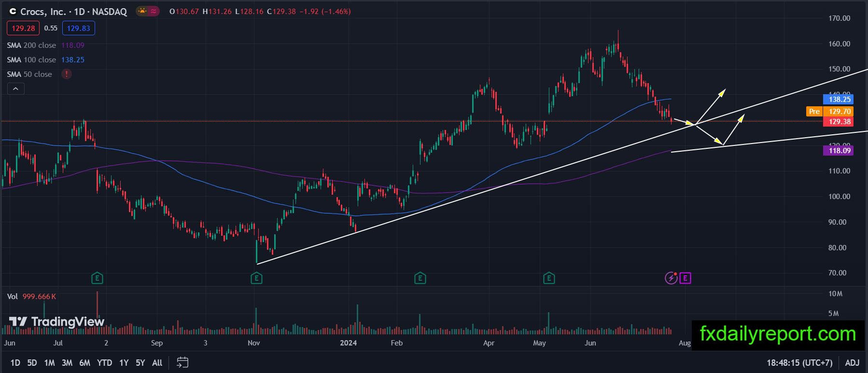
Task: Click the red 129.28 sell price button
Action: coord(23,28)
